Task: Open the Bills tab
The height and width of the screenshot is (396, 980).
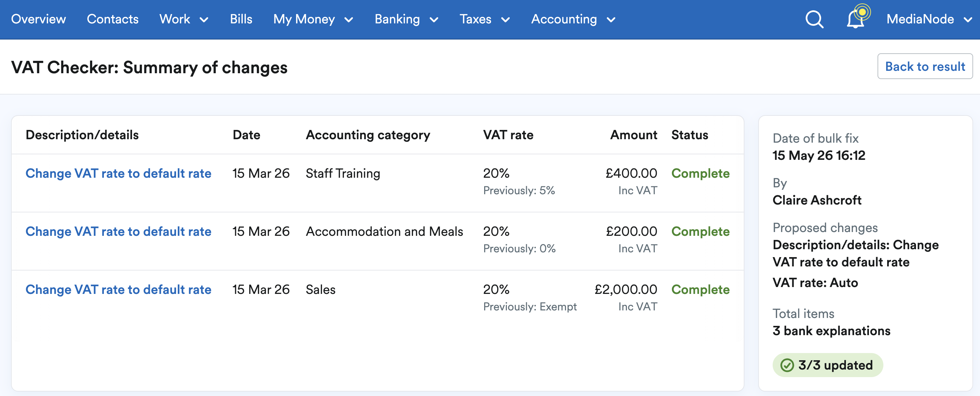Action: (x=241, y=19)
